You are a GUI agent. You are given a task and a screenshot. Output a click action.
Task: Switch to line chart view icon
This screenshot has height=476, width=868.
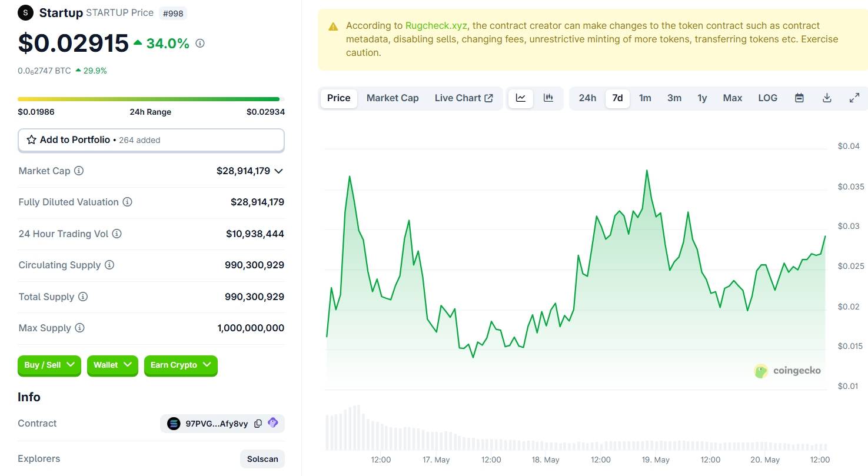pyautogui.click(x=521, y=98)
